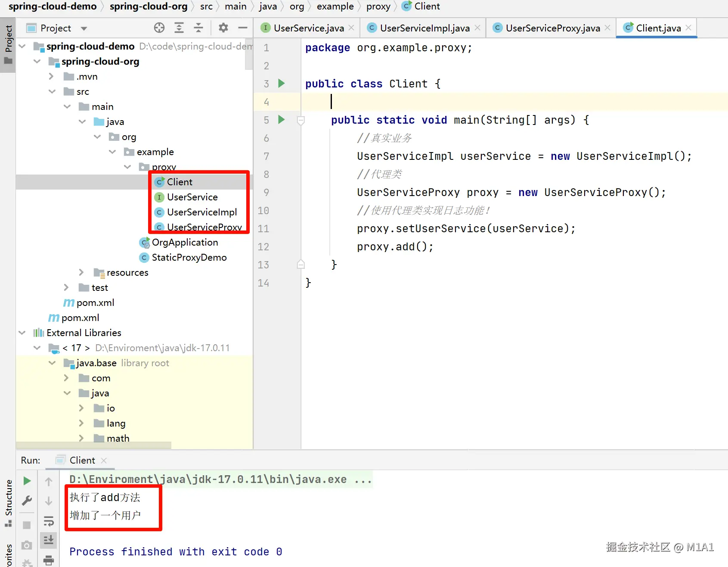Toggle the Project side tab

8,44
